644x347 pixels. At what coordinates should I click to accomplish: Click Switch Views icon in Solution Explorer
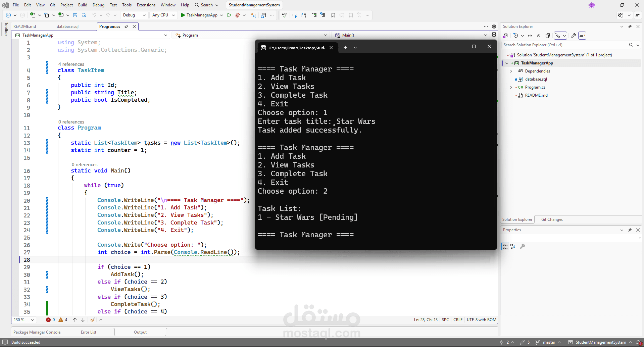[505, 36]
